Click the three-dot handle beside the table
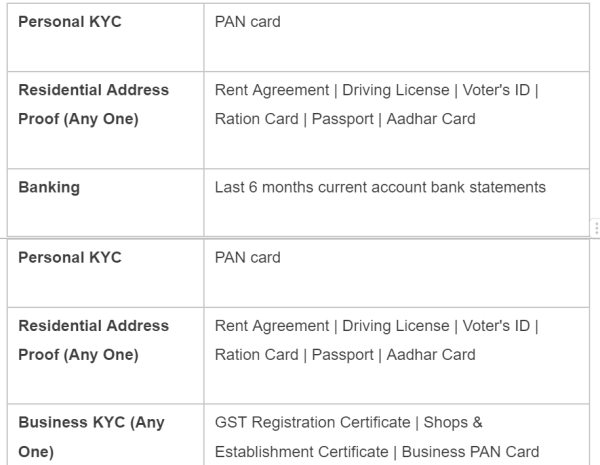The height and width of the screenshot is (465, 600). (596, 227)
